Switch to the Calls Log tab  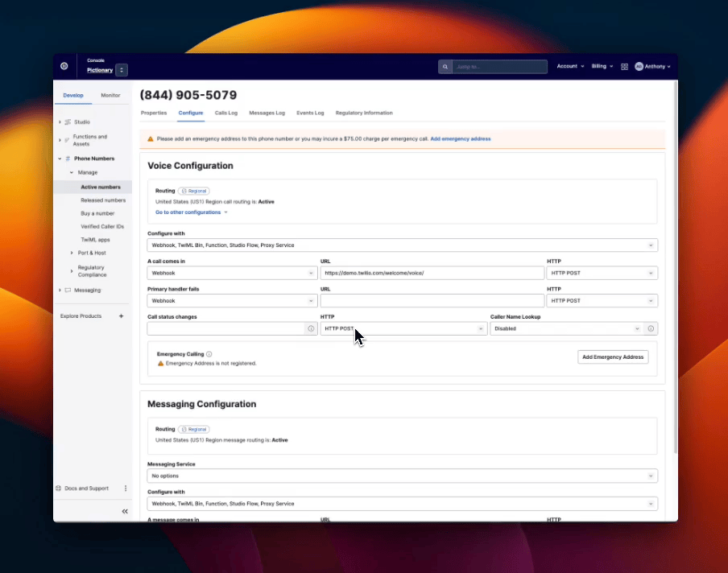tap(225, 113)
